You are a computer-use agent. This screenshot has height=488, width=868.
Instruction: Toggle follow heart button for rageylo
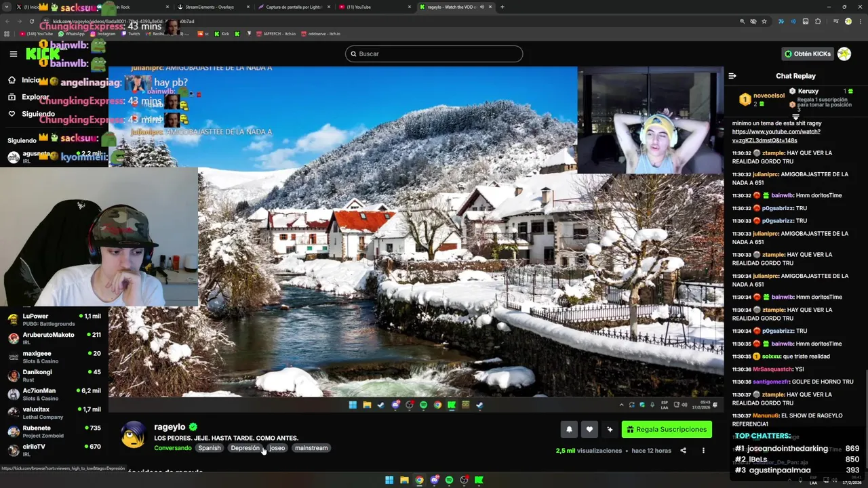point(589,429)
